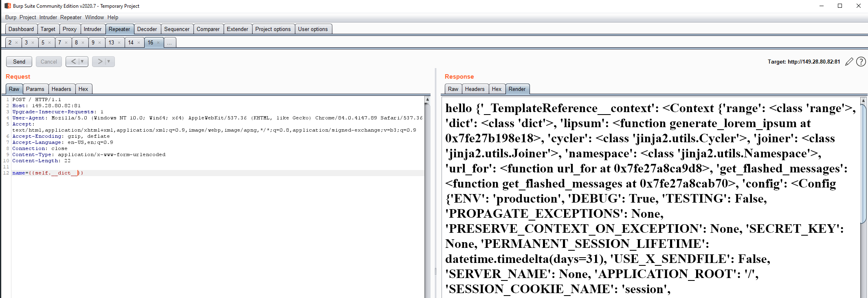This screenshot has height=298, width=868.
Task: Select the response Render tab
Action: coord(517,89)
